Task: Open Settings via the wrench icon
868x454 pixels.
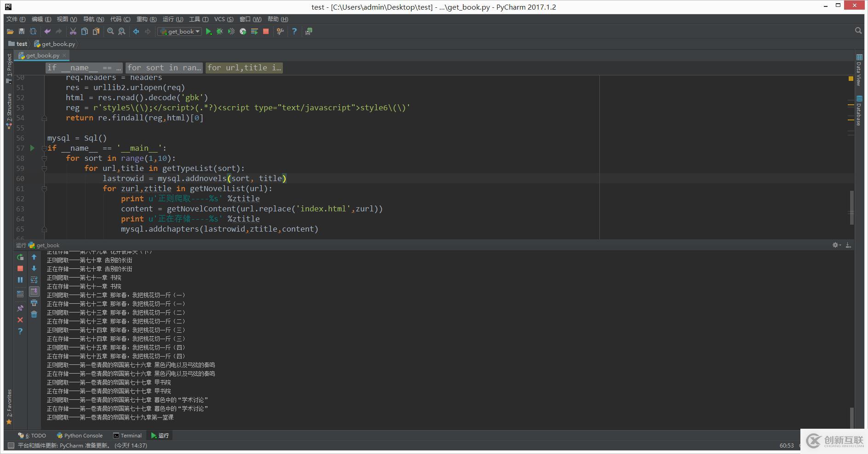Action: (280, 31)
